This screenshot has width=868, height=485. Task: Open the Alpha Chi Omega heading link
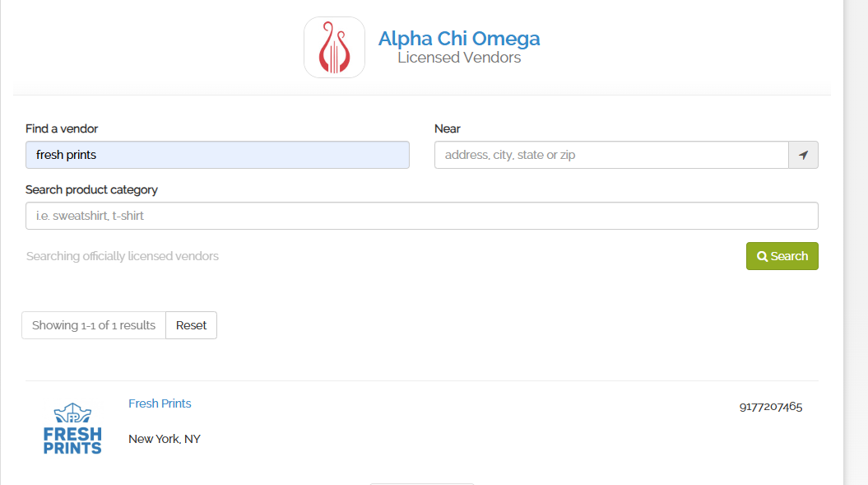tap(458, 39)
